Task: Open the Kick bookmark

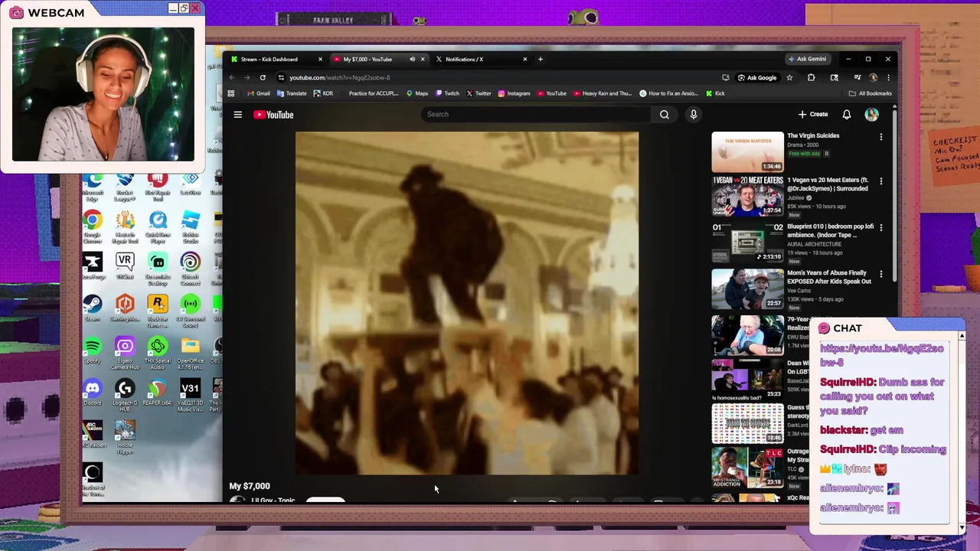Action: 715,93
